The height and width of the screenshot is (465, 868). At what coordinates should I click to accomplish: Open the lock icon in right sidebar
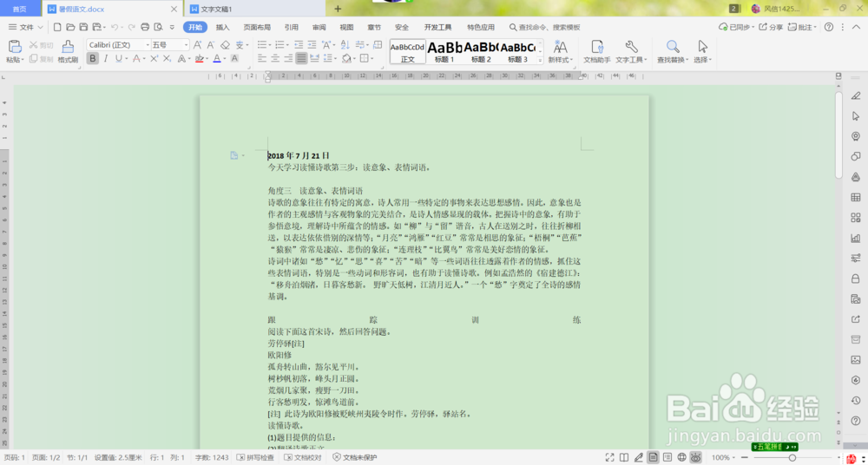[855, 279]
